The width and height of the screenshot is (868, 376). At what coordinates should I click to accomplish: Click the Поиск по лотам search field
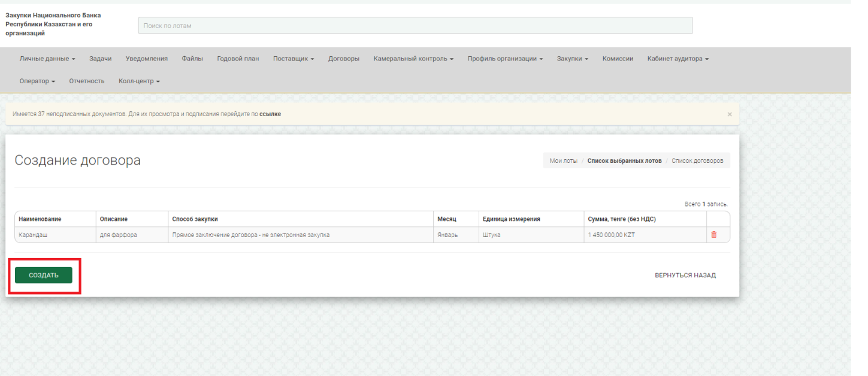point(415,26)
